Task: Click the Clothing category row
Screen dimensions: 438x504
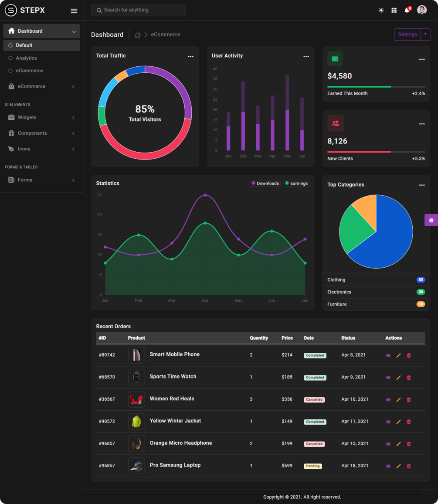Action: [376, 279]
